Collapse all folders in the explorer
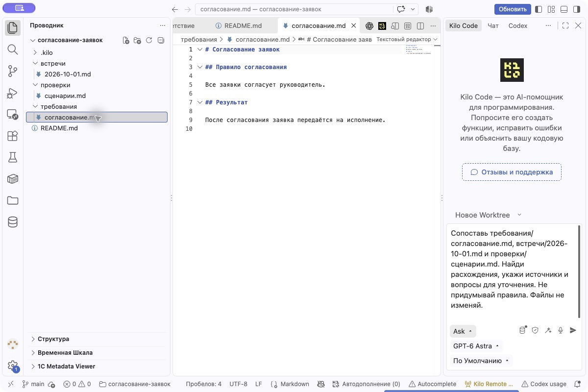Screen dimensions: 588x392 pyautogui.click(x=161, y=41)
